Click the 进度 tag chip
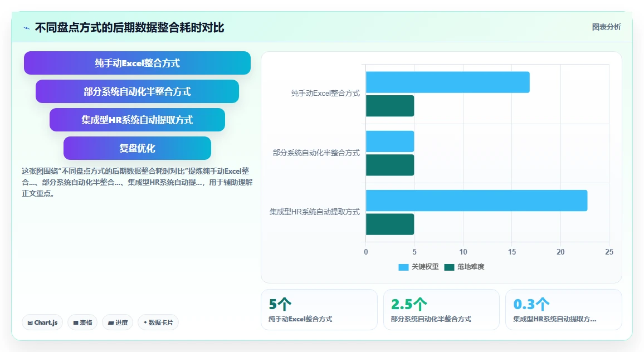 (x=118, y=322)
